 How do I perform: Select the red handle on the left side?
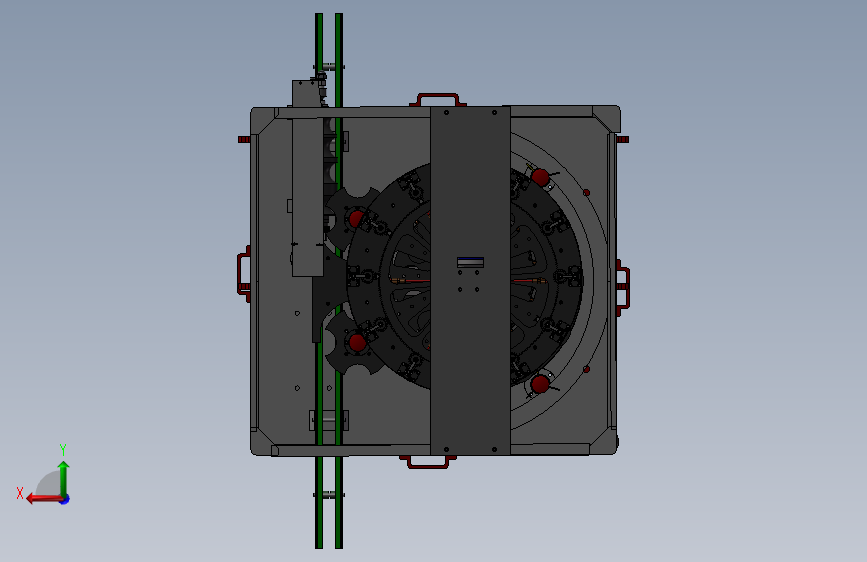pos(244,274)
